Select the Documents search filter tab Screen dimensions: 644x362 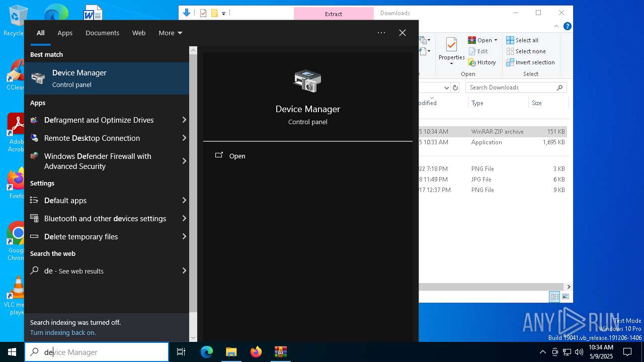[102, 33]
